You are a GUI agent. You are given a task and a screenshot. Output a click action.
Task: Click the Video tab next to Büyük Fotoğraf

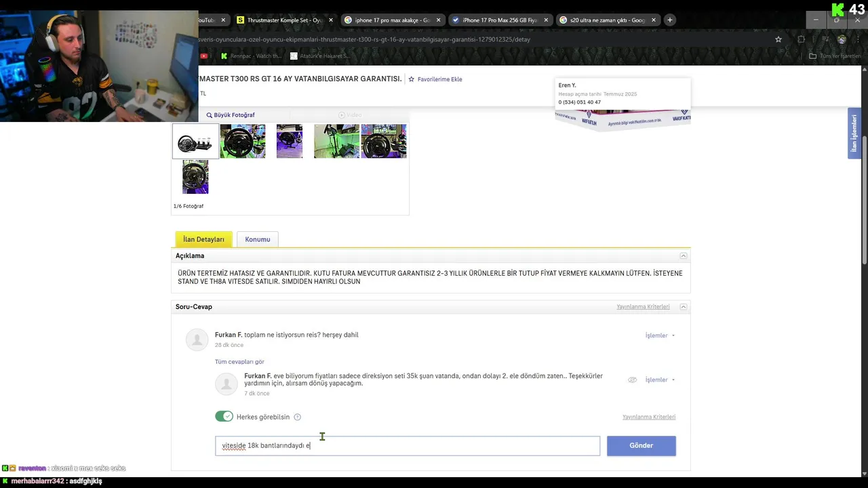pos(351,115)
